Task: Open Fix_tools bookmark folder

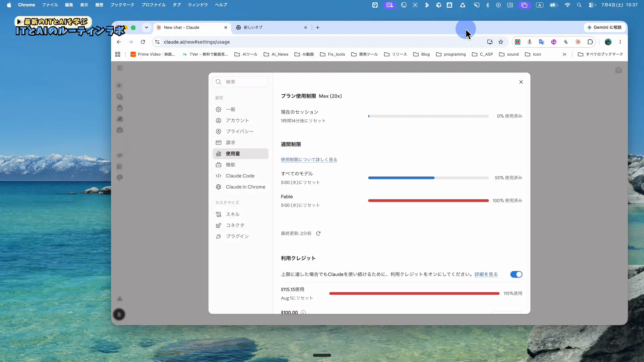Action: click(x=332, y=54)
